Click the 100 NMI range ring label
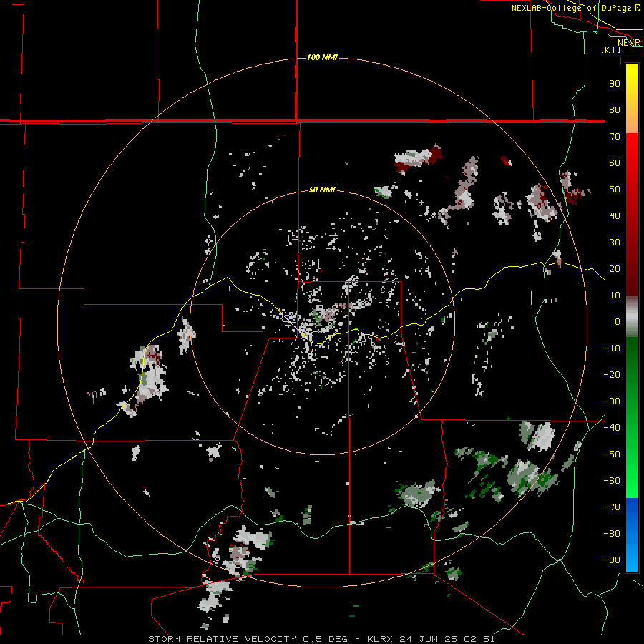This screenshot has width=644, height=644. coord(322,57)
